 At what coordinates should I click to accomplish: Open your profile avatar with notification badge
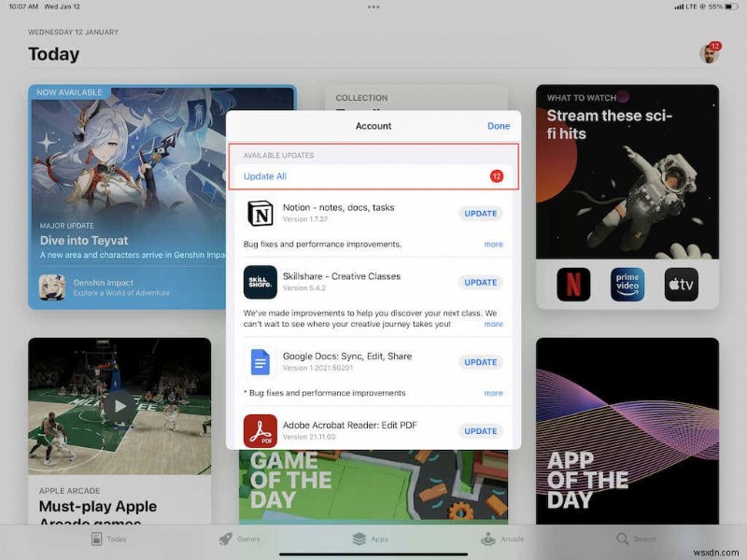pyautogui.click(x=709, y=52)
